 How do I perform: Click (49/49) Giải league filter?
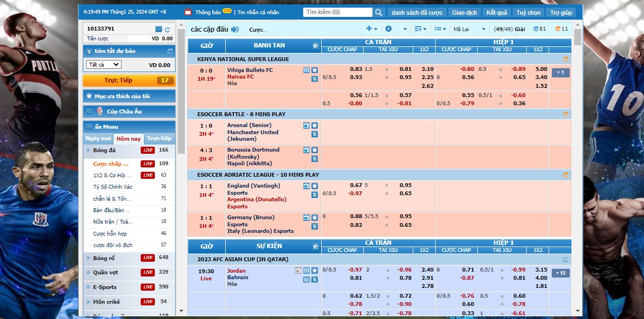click(x=509, y=29)
